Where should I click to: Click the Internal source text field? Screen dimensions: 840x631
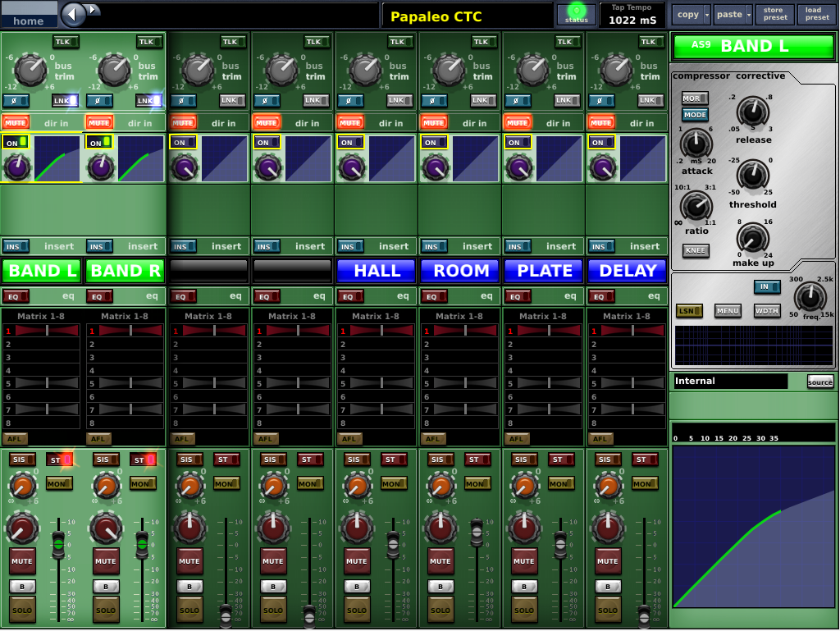point(729,382)
